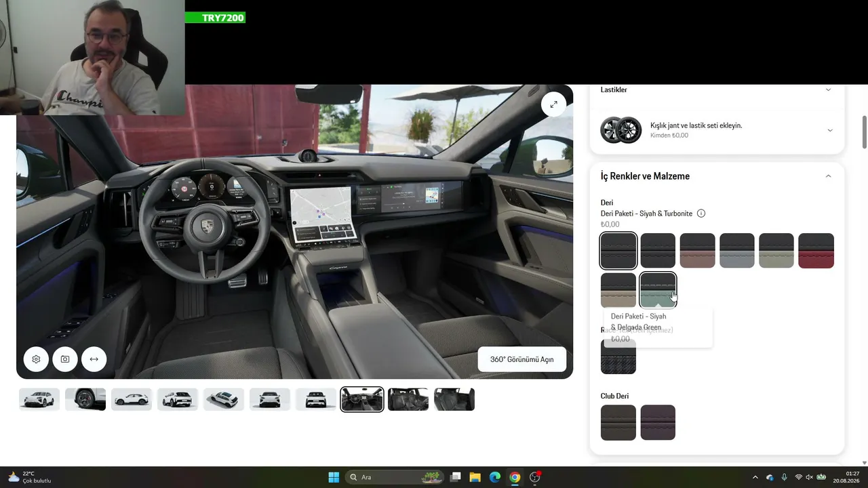Click the Kimden ₺0,00 price text

point(669,136)
